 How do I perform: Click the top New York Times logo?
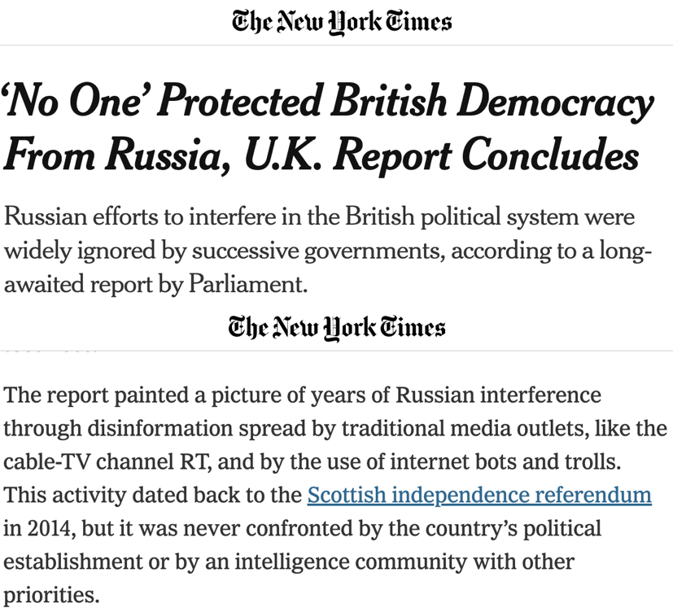tap(342, 22)
